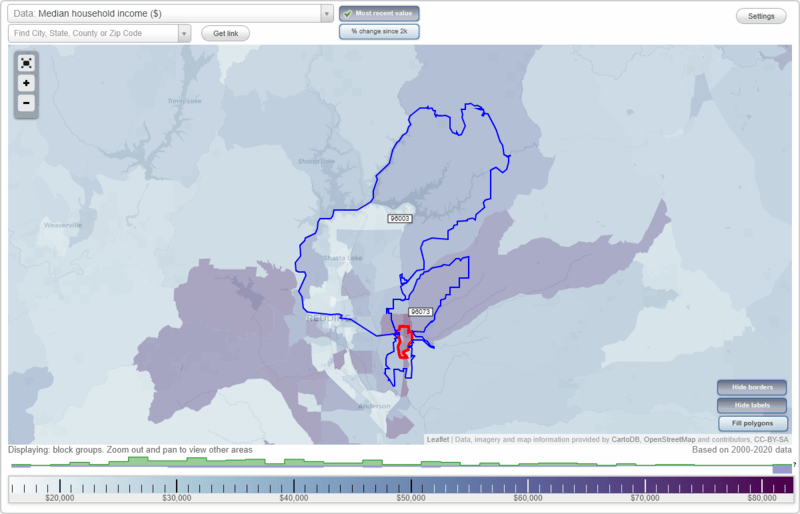Open the CartoDB attribution link
This screenshot has width=800, height=514.
[x=625, y=439]
